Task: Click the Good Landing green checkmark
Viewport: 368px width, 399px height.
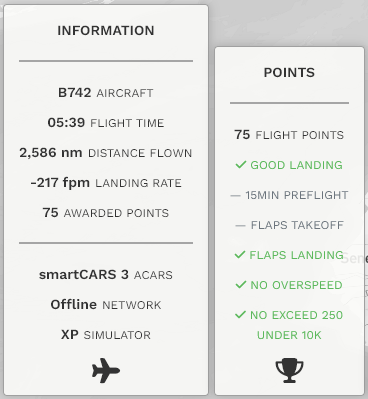Action: [x=241, y=165]
